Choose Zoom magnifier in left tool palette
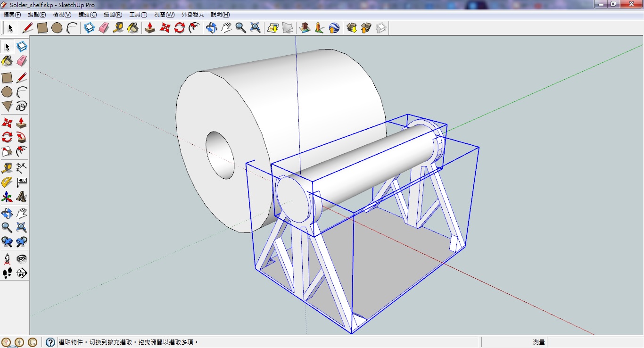This screenshot has height=348, width=644. click(x=7, y=227)
